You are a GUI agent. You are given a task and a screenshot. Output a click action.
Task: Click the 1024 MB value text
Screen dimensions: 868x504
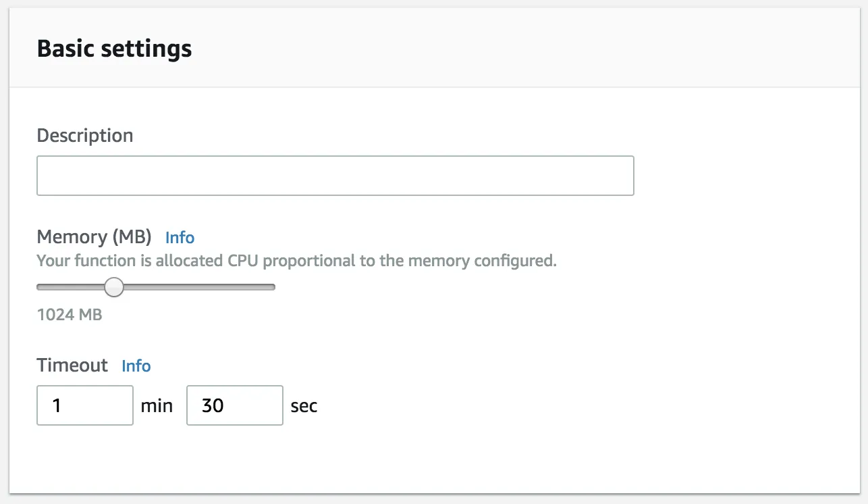pyautogui.click(x=70, y=315)
